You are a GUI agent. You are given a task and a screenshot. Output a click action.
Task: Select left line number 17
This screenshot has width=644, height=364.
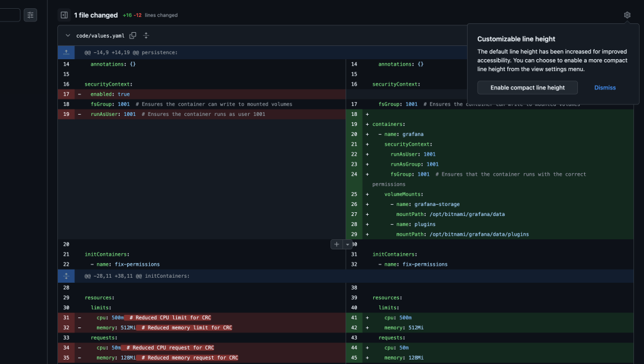pyautogui.click(x=66, y=94)
